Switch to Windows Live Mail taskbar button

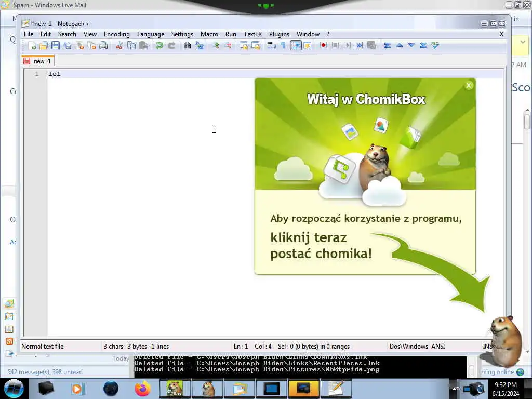[239, 389]
